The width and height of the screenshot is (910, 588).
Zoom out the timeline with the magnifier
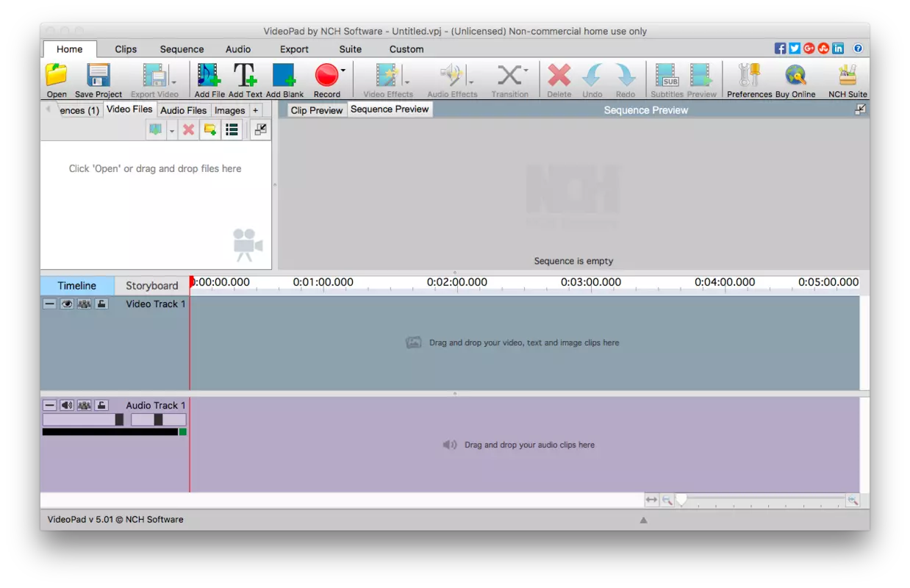coord(667,500)
